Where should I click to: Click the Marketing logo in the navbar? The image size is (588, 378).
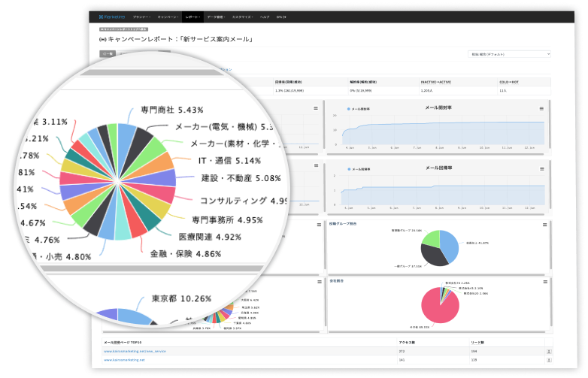point(112,17)
